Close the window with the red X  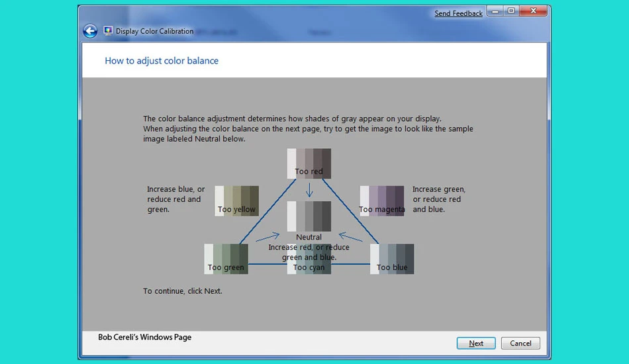coord(533,11)
